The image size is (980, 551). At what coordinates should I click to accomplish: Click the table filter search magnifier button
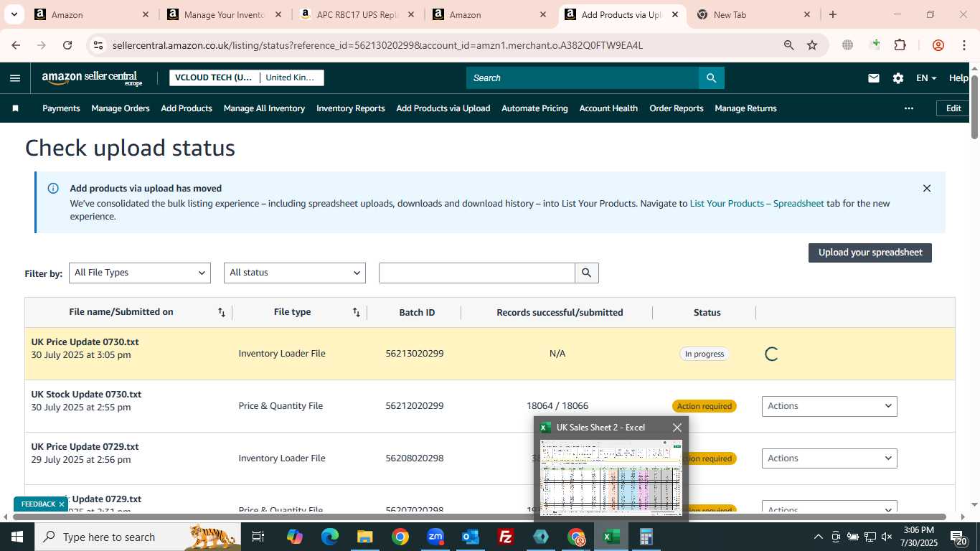[586, 273]
